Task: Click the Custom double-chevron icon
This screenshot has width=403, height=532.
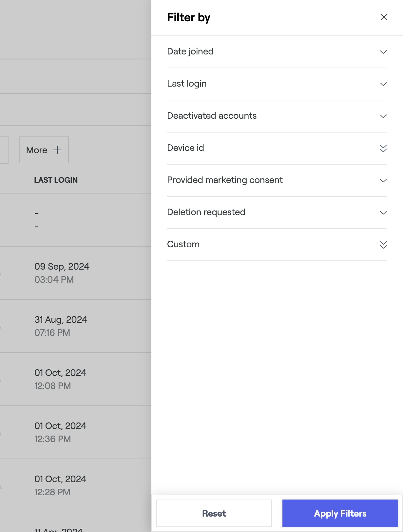Action: click(383, 245)
